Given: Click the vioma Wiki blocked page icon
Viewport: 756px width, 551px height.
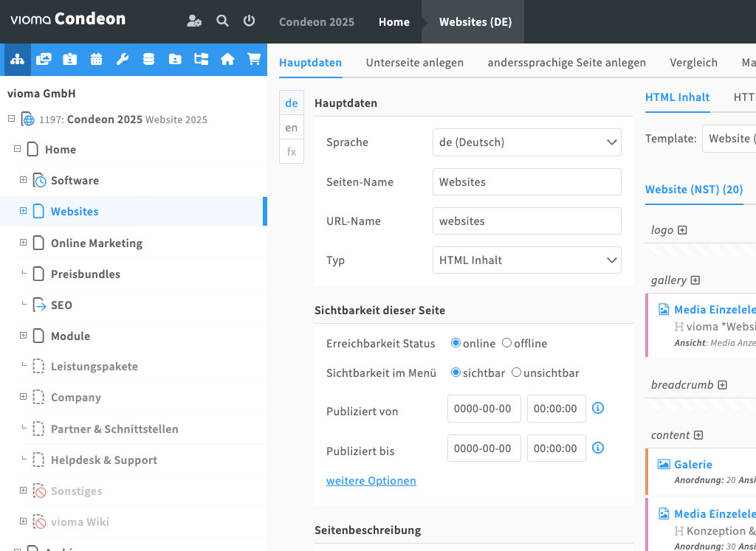Looking at the screenshot, I should click(40, 521).
